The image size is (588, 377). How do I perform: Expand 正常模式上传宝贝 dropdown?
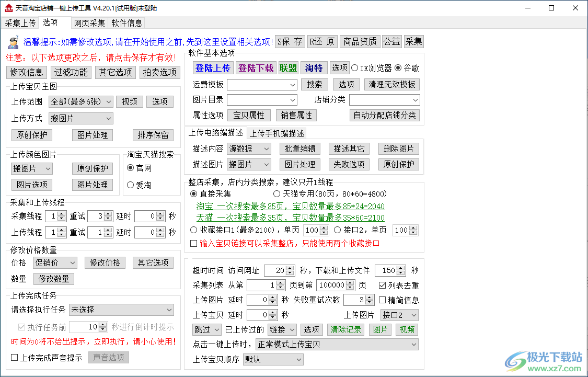click(337, 345)
